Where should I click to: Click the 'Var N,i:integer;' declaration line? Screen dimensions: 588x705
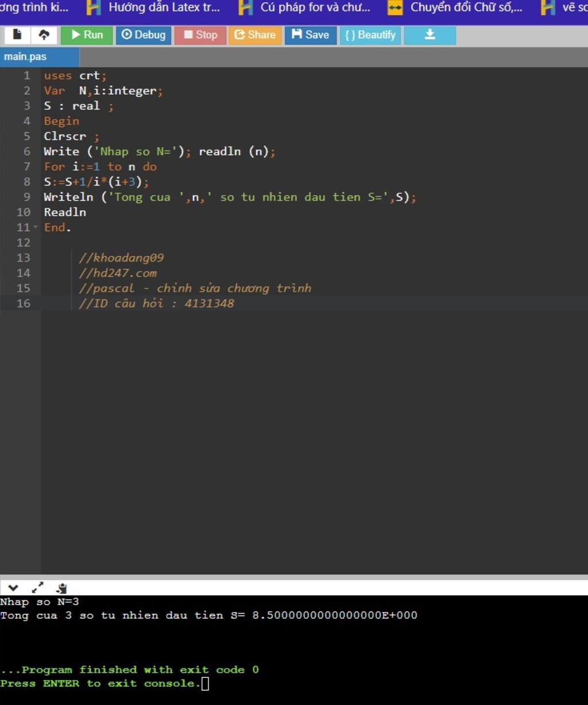pos(103,91)
